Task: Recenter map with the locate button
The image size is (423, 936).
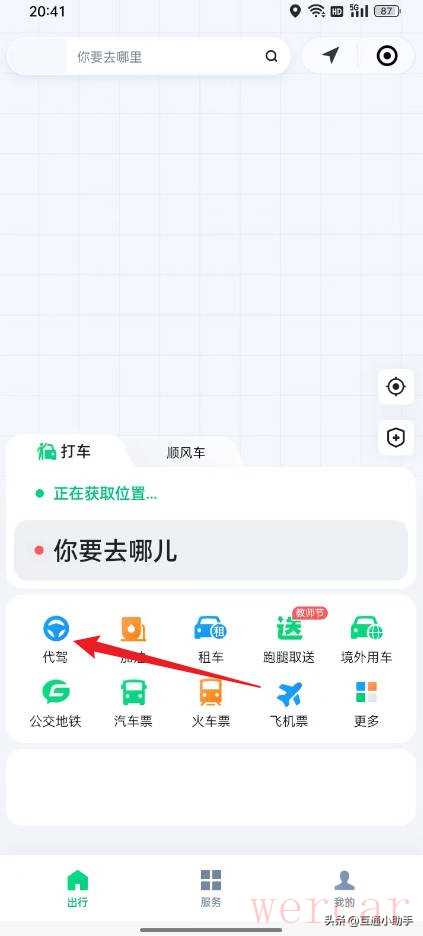Action: point(396,387)
